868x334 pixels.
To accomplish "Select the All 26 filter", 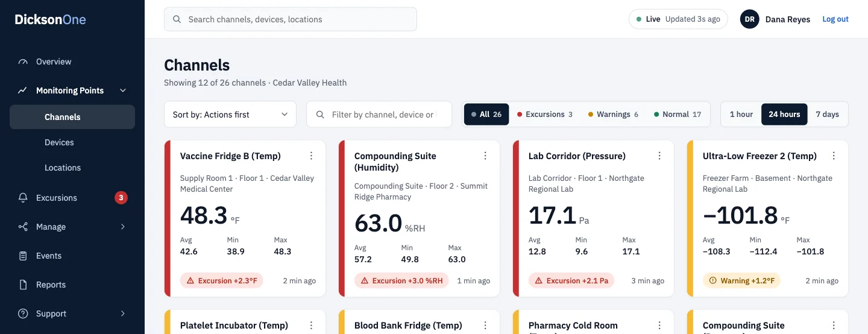I will [x=486, y=115].
